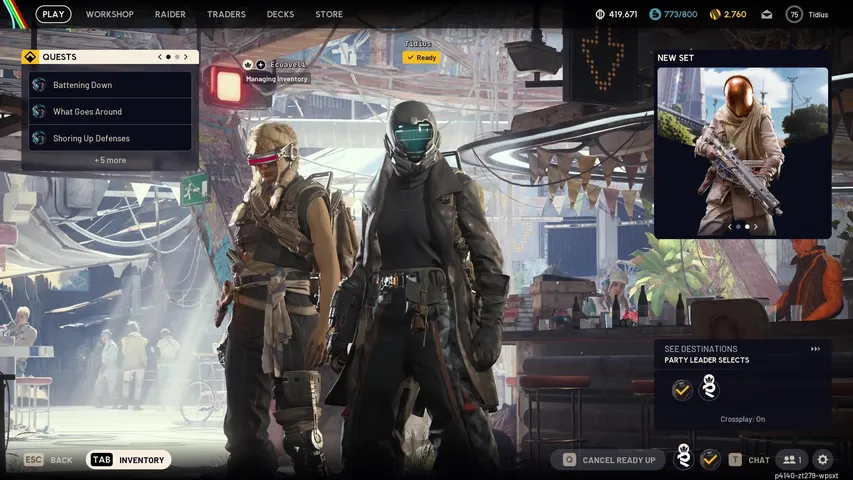Click the level 75 badge
853x480 pixels.
click(794, 14)
